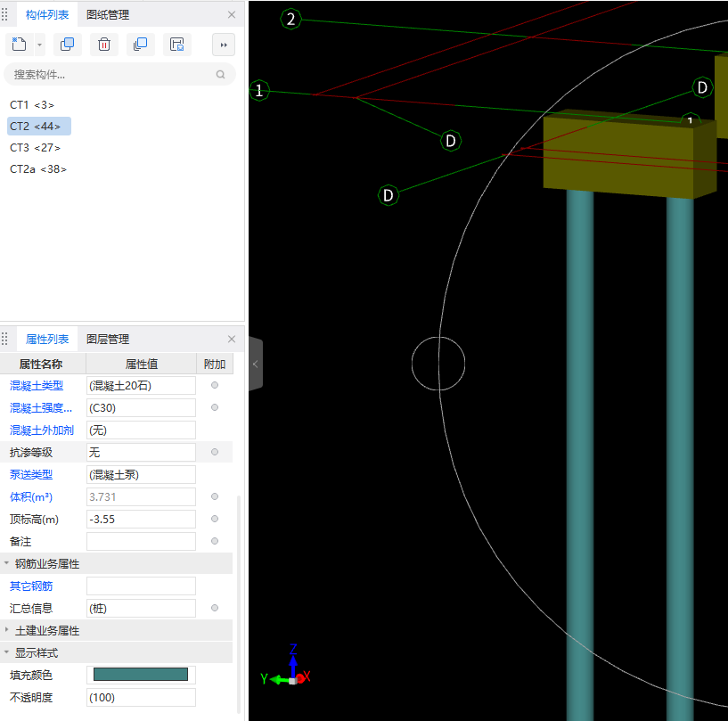Viewport: 728px width, 721px height.
Task: Switch to 属性列表 tab
Action: pyautogui.click(x=47, y=340)
